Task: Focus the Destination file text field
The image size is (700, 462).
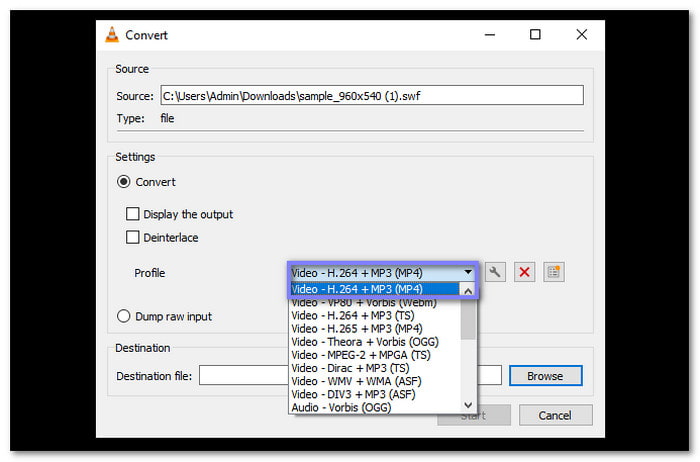Action: click(x=350, y=375)
